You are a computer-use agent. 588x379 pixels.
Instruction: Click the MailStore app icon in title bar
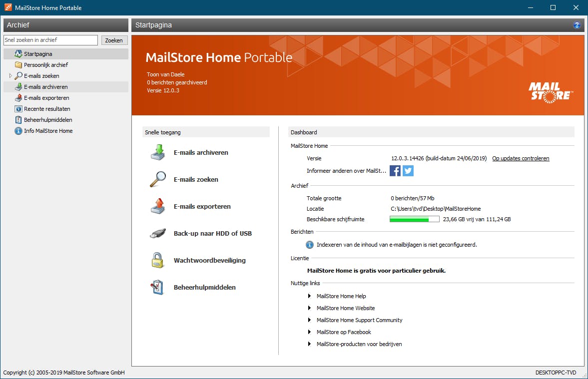click(x=8, y=7)
